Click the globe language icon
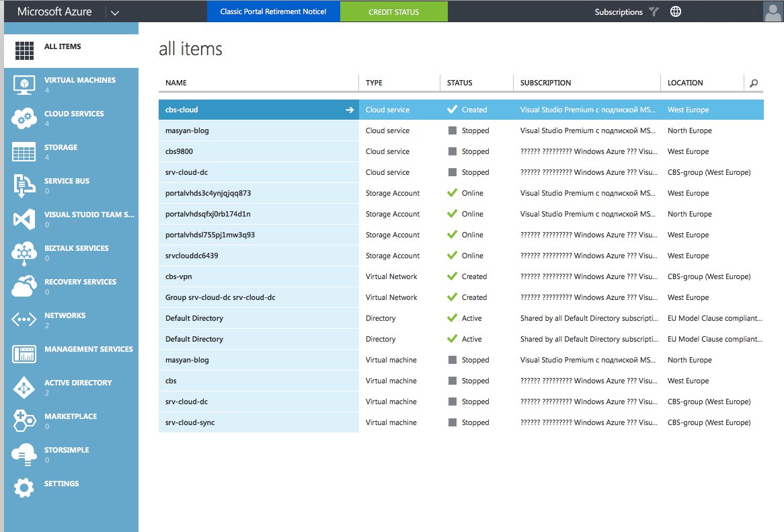Image resolution: width=784 pixels, height=532 pixels. pyautogui.click(x=676, y=11)
